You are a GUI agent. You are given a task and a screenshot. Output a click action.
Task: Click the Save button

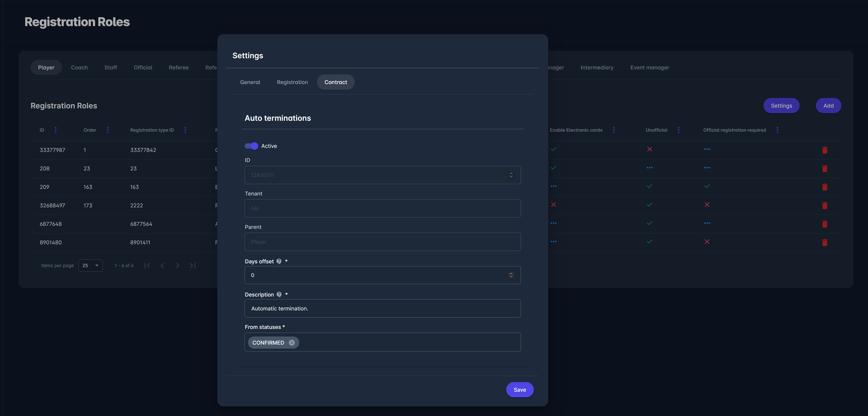[x=519, y=390]
